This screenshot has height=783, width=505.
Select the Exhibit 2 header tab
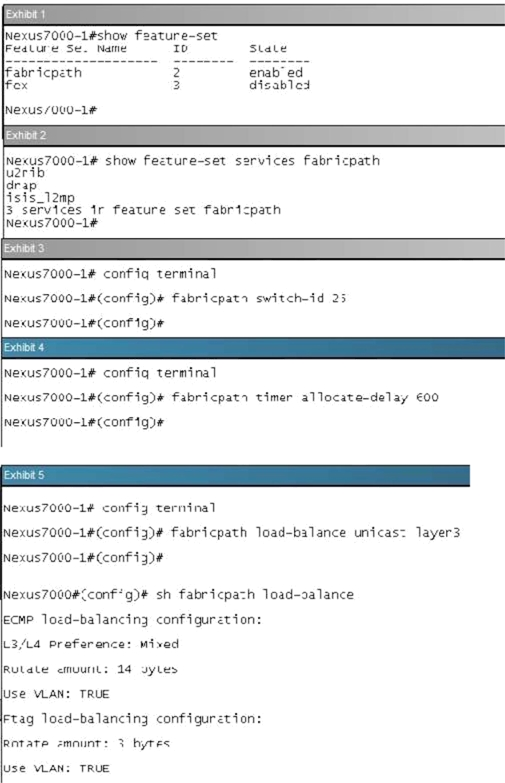pyautogui.click(x=253, y=135)
